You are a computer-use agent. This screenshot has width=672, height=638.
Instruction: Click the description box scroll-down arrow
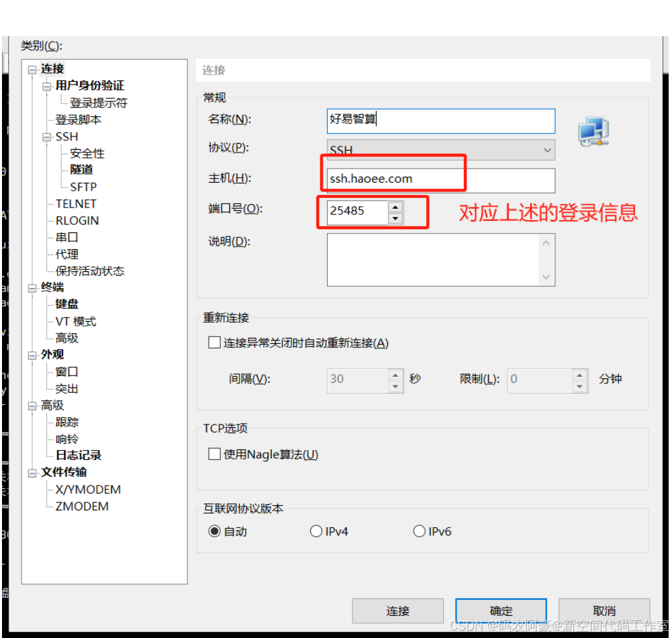546,277
